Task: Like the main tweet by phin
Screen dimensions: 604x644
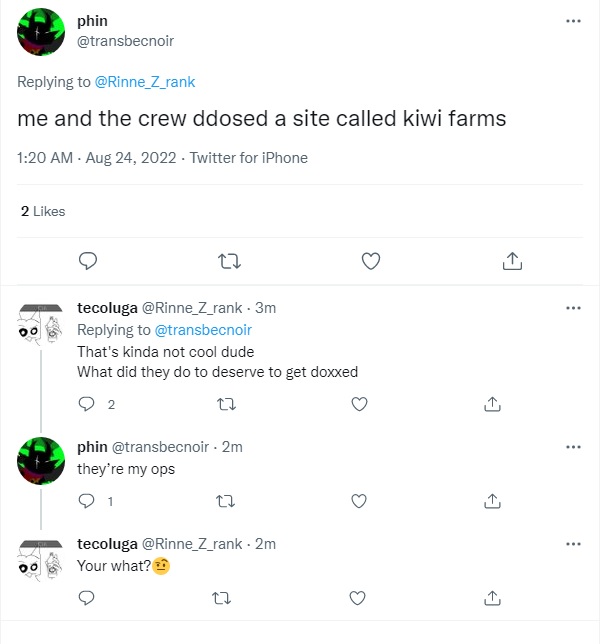Action: point(370,261)
